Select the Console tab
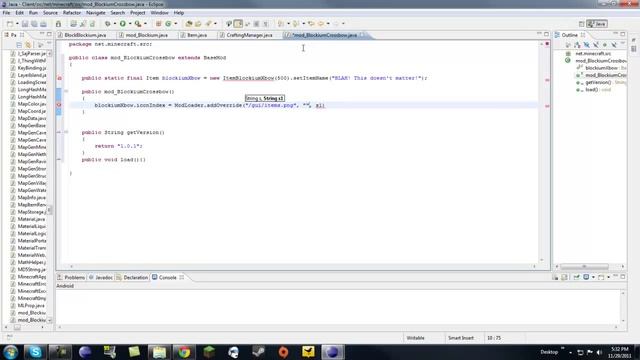The height and width of the screenshot is (360, 640). point(168,278)
